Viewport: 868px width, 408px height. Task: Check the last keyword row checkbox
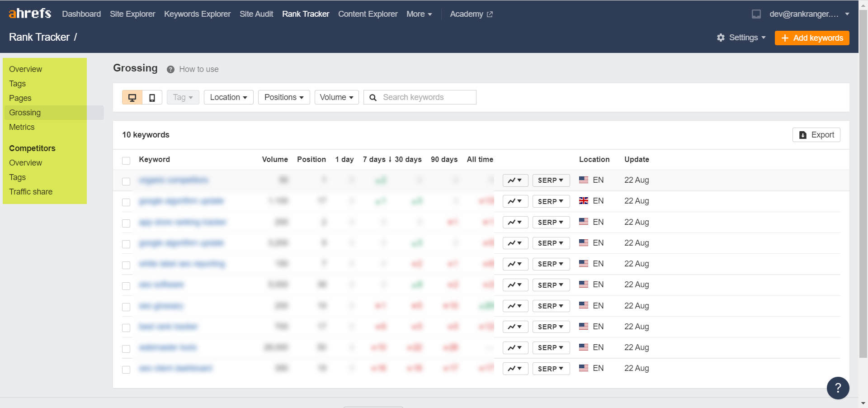click(x=126, y=370)
